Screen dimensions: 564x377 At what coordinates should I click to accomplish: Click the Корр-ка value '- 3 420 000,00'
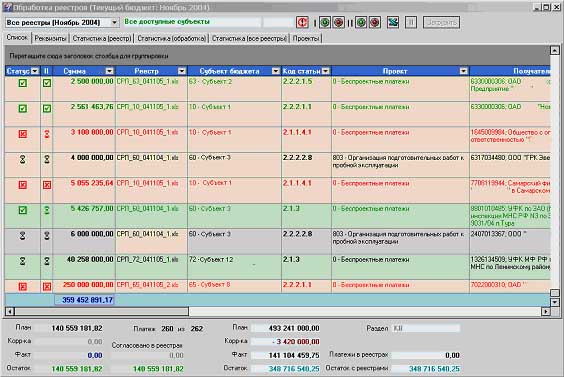point(286,341)
